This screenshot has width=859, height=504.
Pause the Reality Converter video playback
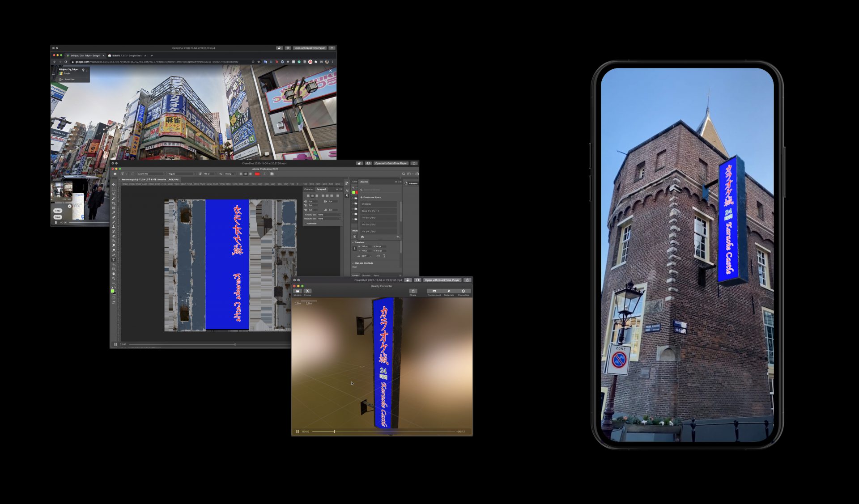pos(298,432)
